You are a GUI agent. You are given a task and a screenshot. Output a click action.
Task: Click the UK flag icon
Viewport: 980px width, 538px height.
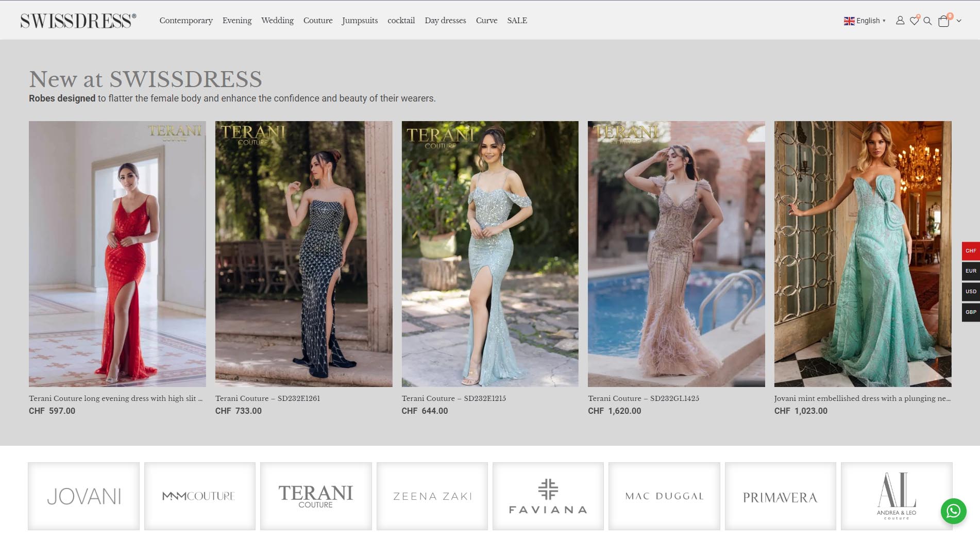(x=849, y=21)
